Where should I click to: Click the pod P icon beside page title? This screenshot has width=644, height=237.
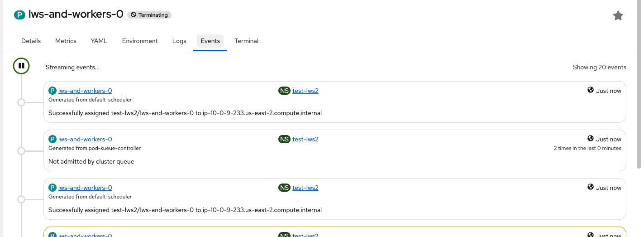[x=19, y=15]
